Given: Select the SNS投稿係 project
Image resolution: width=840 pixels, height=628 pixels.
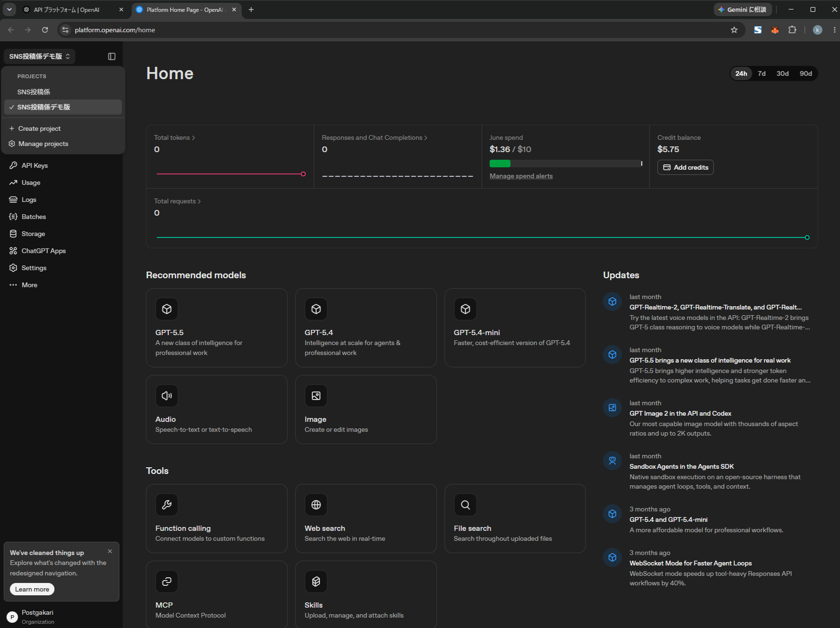Looking at the screenshot, I should pos(63,92).
